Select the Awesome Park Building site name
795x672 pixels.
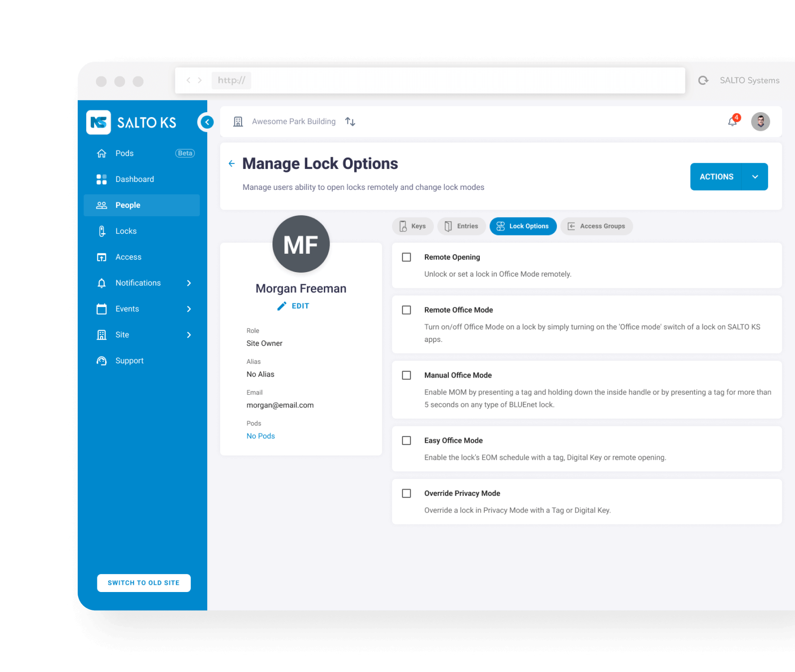[293, 122]
